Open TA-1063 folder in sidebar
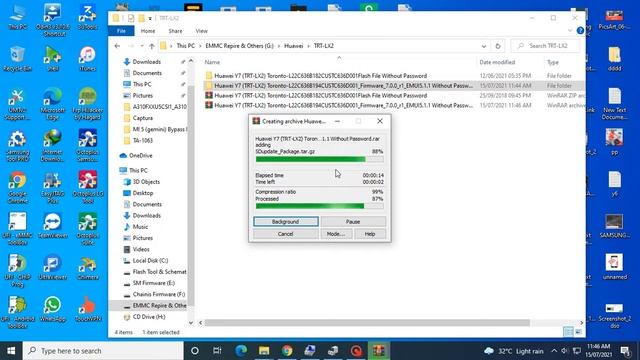 coord(142,140)
